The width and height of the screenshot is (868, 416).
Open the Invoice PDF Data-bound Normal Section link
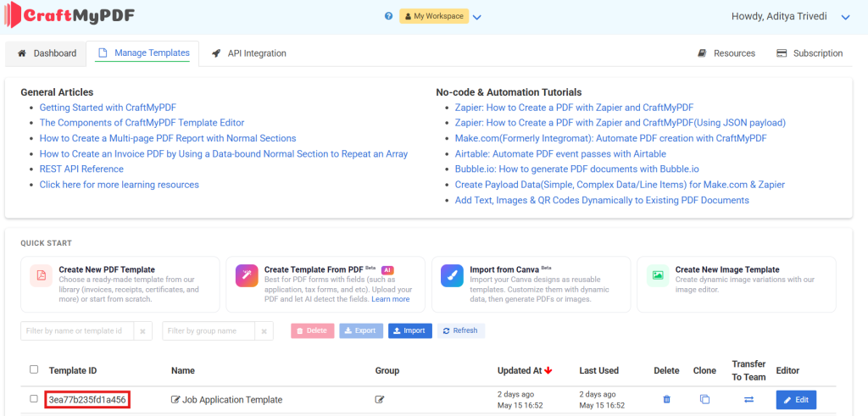click(224, 154)
